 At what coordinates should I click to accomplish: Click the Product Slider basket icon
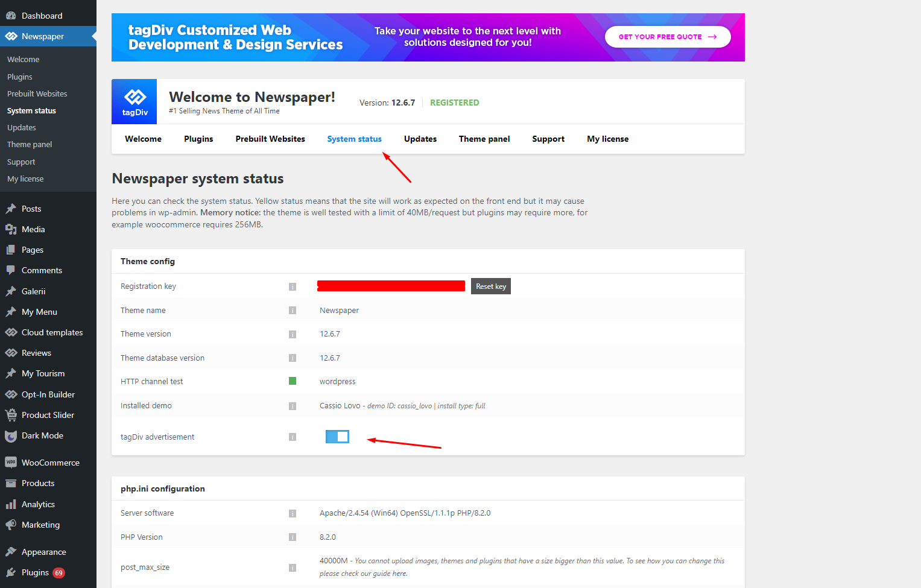pyautogui.click(x=11, y=415)
